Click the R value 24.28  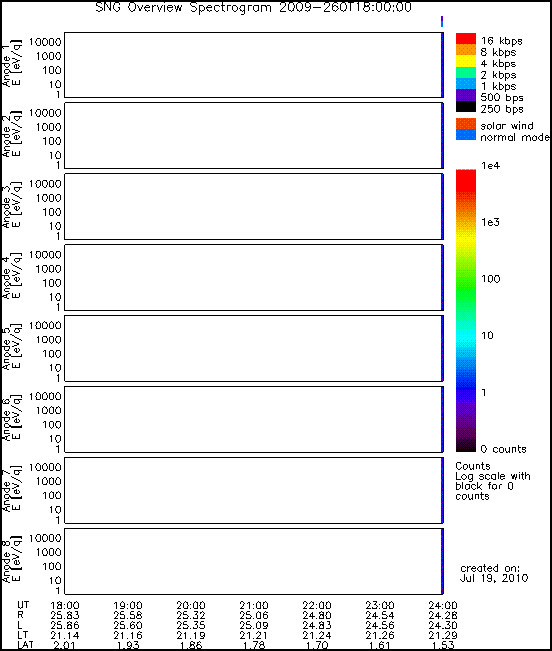click(x=443, y=615)
